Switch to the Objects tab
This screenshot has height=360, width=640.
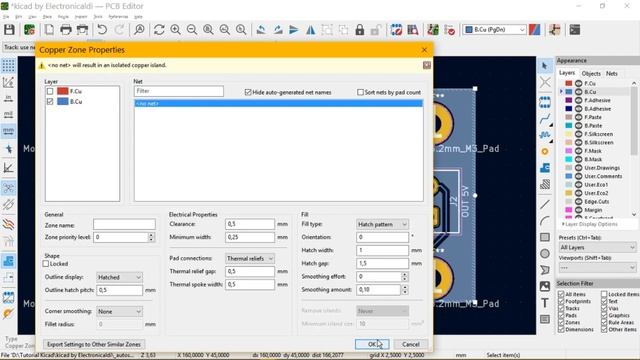(x=591, y=73)
